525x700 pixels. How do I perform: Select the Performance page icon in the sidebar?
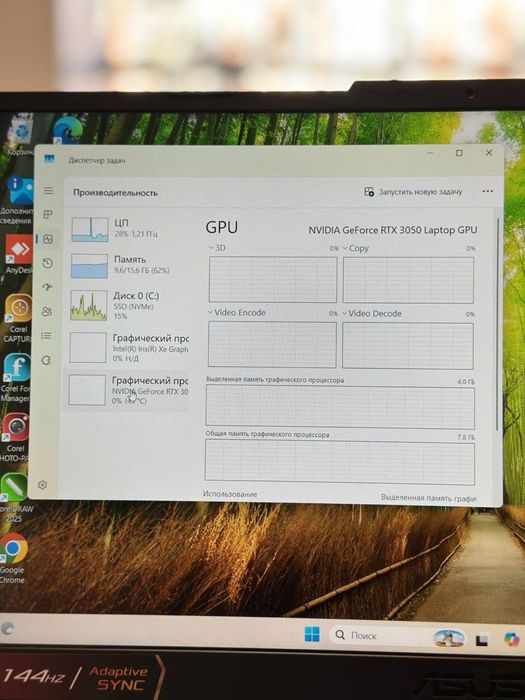(x=48, y=239)
